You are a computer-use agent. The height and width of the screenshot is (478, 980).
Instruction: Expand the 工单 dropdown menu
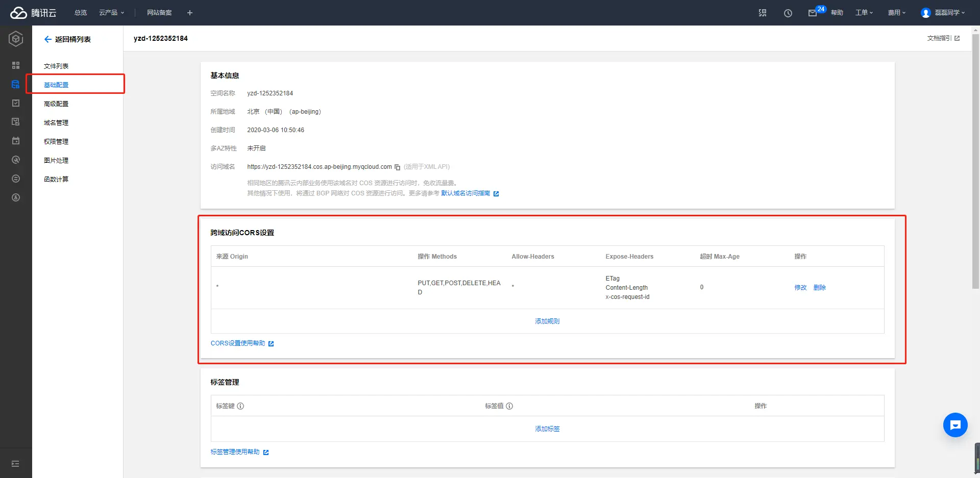point(864,13)
